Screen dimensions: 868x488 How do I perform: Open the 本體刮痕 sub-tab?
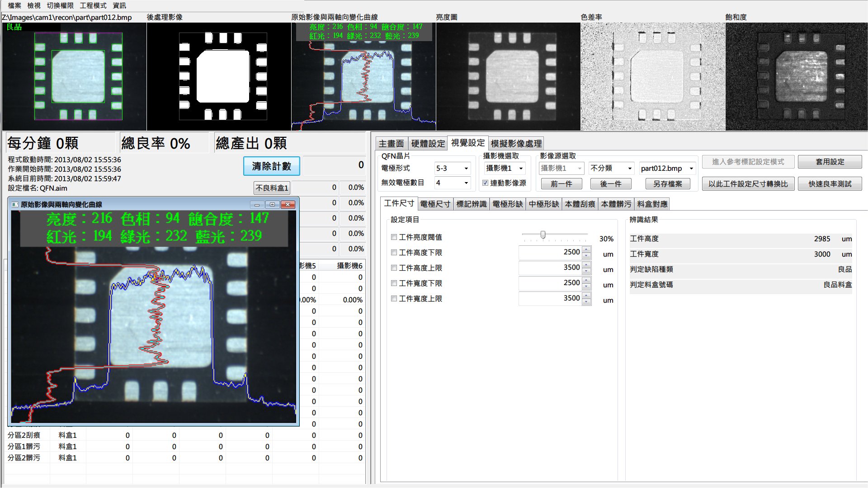[580, 204]
